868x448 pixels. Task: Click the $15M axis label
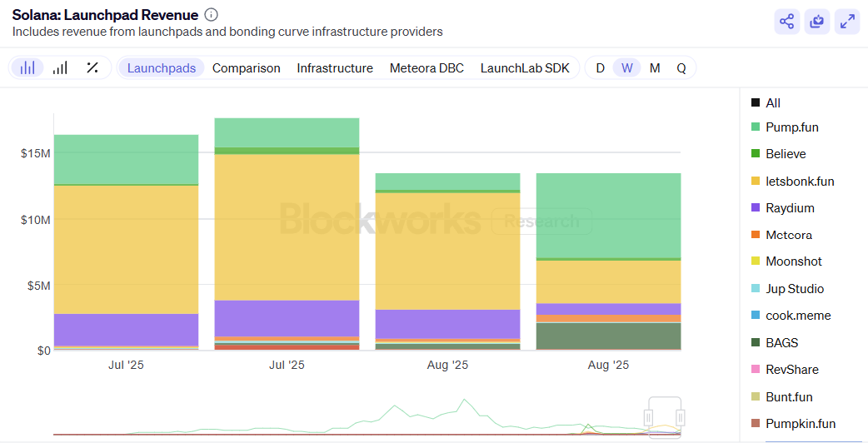[36, 153]
